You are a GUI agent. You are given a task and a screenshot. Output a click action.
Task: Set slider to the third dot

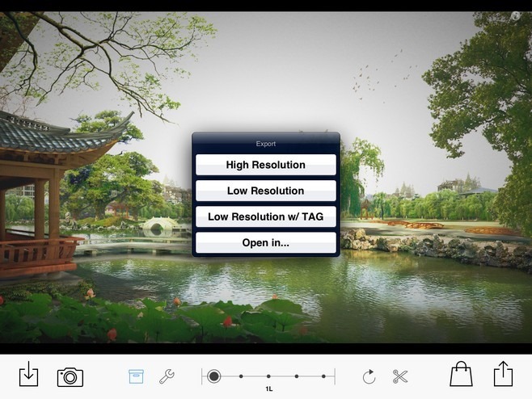pyautogui.click(x=268, y=376)
